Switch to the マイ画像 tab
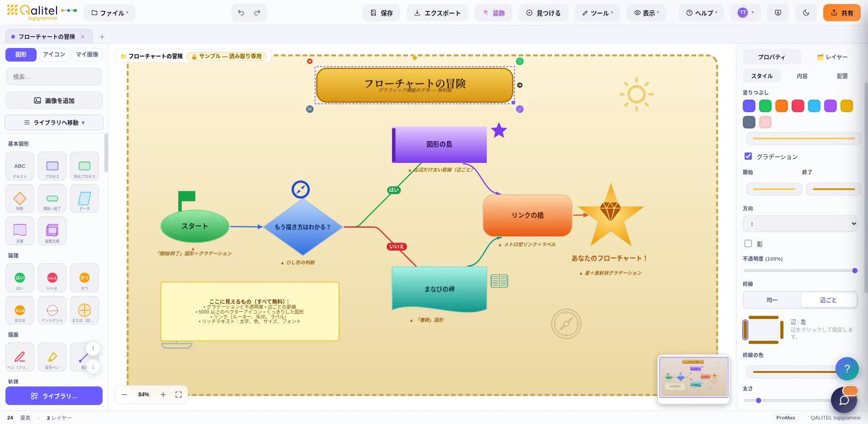The width and height of the screenshot is (868, 424). [87, 54]
